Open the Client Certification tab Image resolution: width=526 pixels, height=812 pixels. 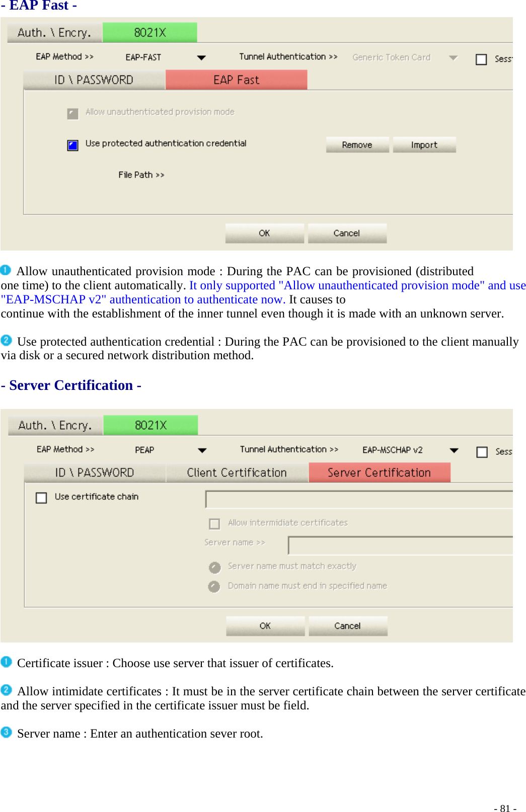tap(237, 473)
